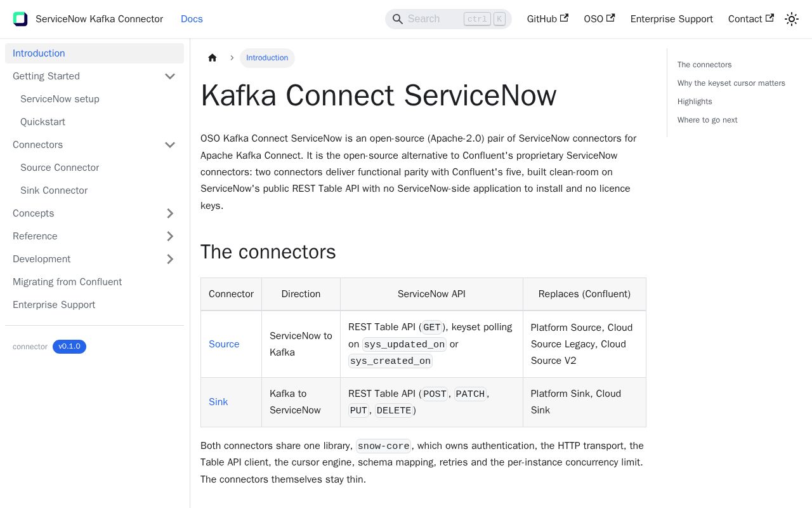812x508 pixels.
Task: Click the 'sys_updated_on' code text
Action: pos(404,344)
